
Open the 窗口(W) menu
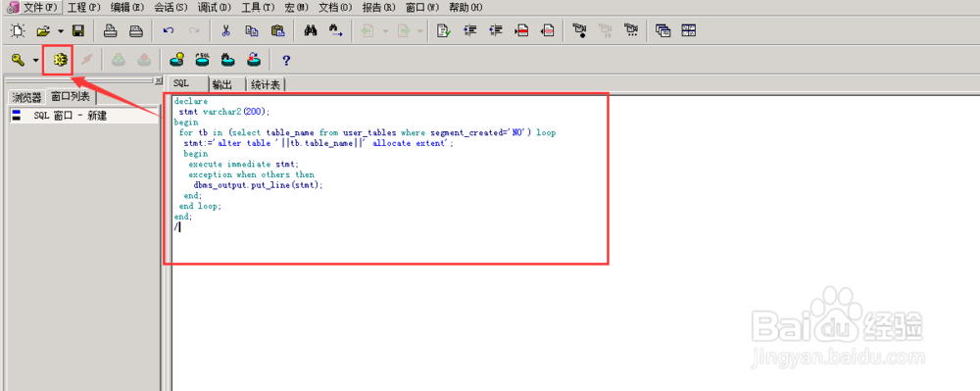pyautogui.click(x=422, y=8)
